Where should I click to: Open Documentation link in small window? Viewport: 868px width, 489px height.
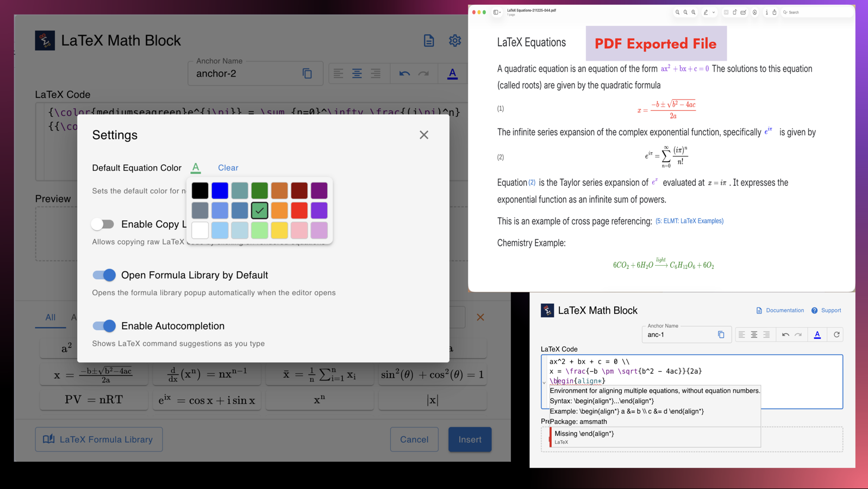[780, 310]
